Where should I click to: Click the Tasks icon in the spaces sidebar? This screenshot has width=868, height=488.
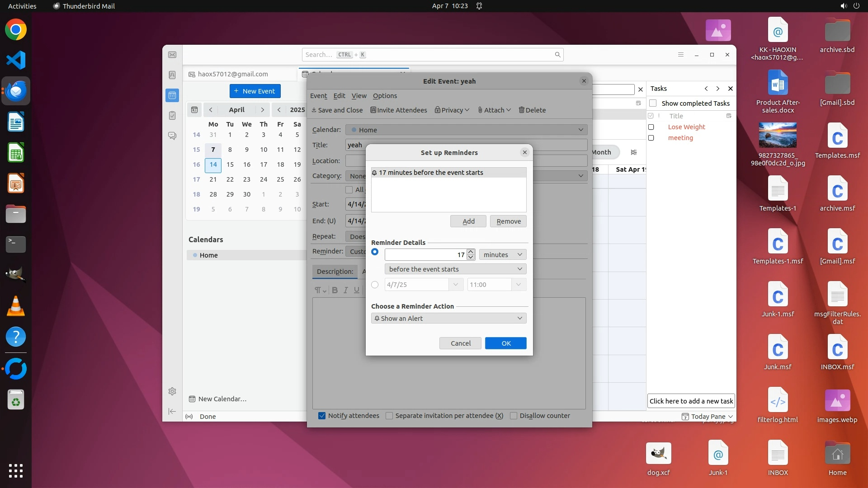click(x=172, y=116)
